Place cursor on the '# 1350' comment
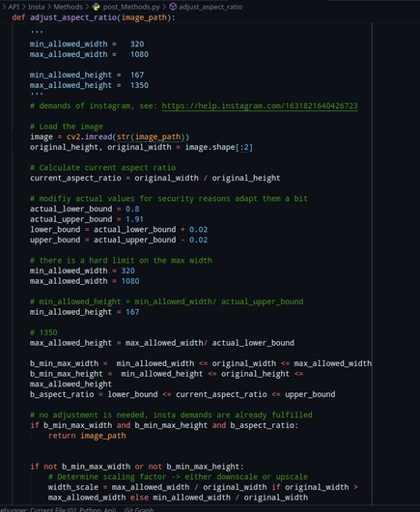The width and height of the screenshot is (420, 512). [43, 332]
